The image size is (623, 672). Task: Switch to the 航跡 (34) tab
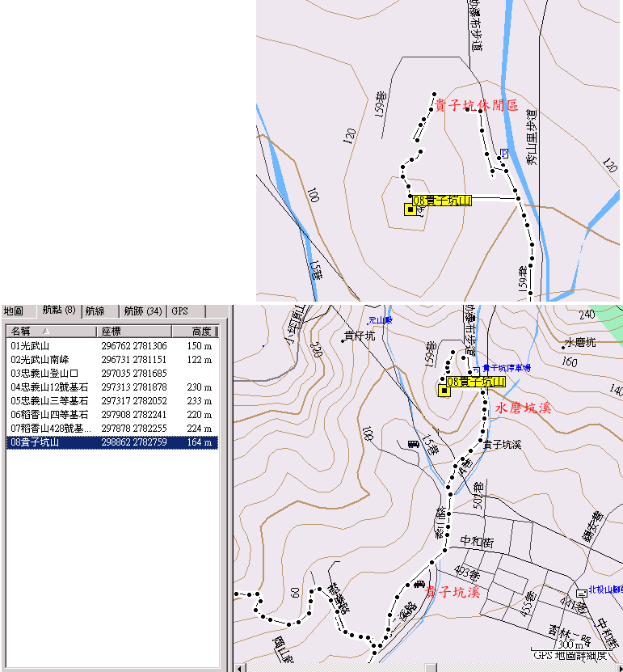click(142, 311)
